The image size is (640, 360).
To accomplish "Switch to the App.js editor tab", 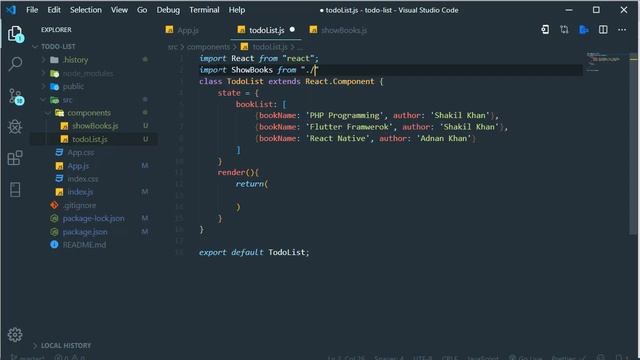I will point(182,30).
